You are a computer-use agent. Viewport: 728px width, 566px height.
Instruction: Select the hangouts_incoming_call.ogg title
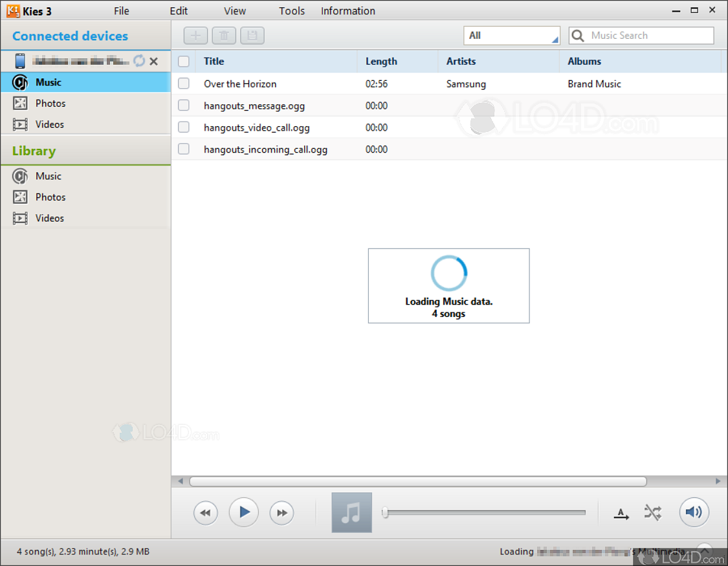pos(265,149)
